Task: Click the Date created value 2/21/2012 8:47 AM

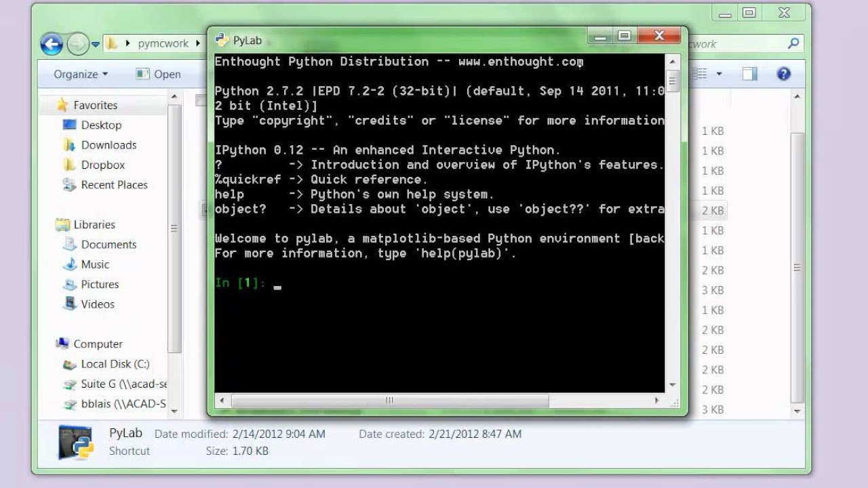Action: pos(475,434)
